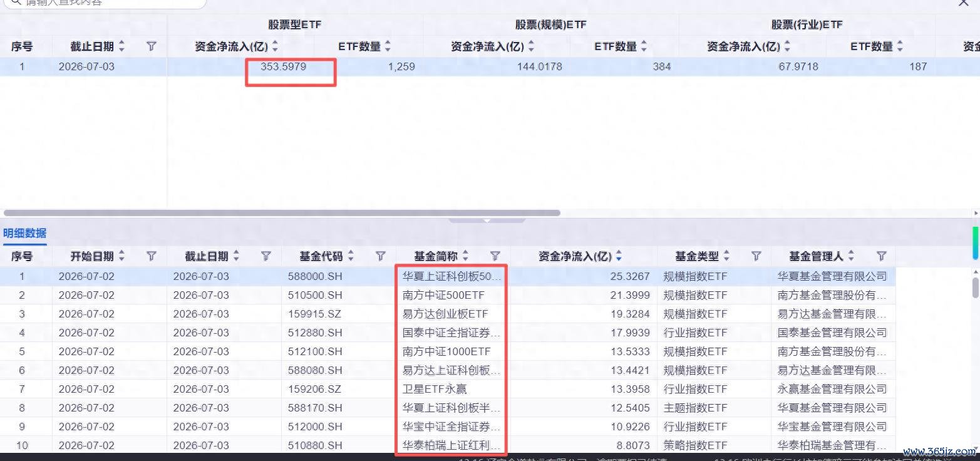980x461 pixels.
Task: Select summary row dated 2026-07-03
Action: coord(490,66)
